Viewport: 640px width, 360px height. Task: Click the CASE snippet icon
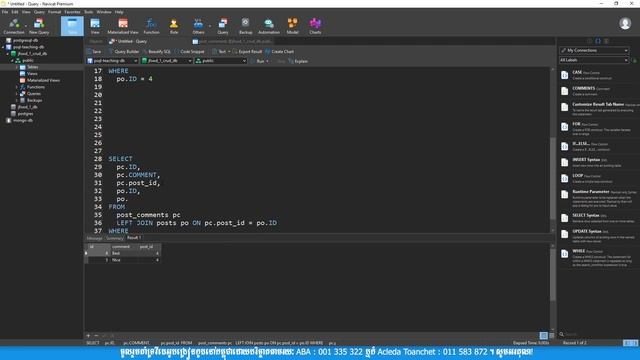coord(564,75)
